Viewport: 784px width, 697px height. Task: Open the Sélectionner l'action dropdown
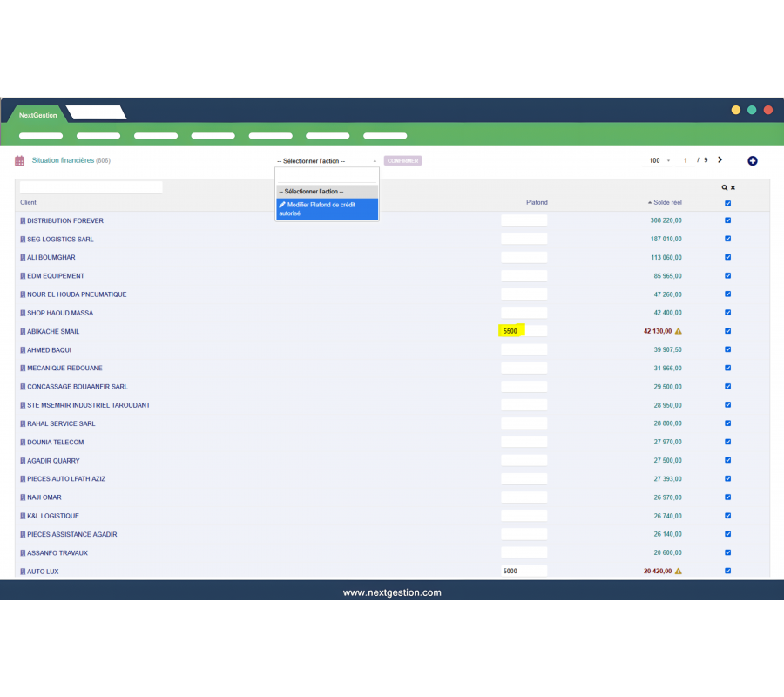327,161
